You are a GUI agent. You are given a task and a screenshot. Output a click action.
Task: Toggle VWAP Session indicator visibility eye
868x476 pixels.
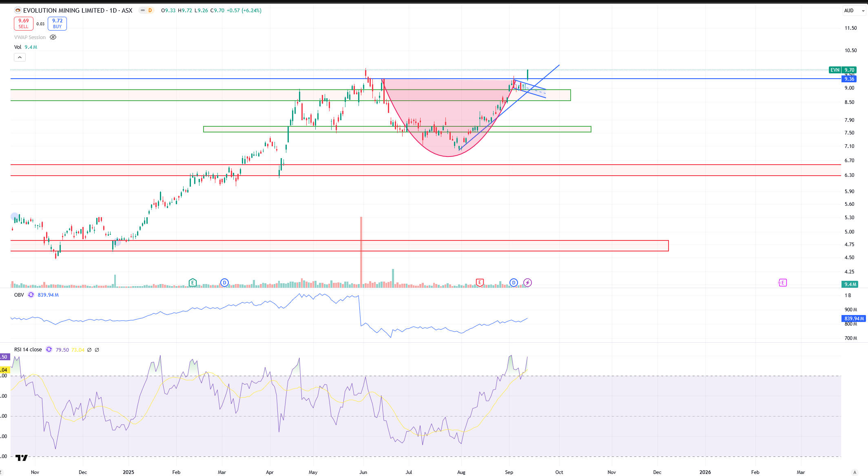point(53,37)
